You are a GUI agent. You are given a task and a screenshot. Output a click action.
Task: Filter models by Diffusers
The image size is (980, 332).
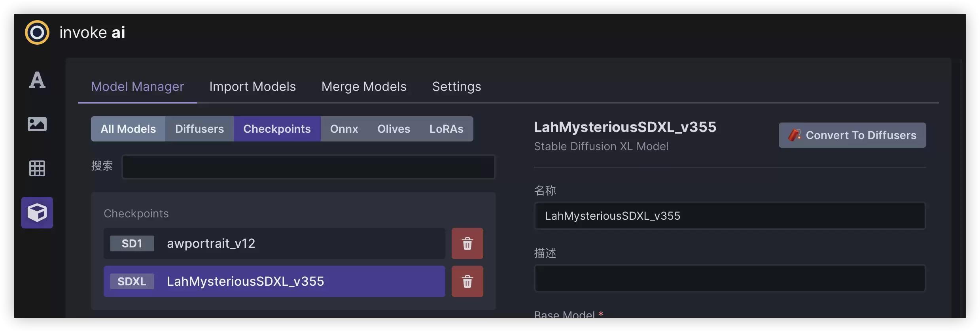(x=199, y=129)
